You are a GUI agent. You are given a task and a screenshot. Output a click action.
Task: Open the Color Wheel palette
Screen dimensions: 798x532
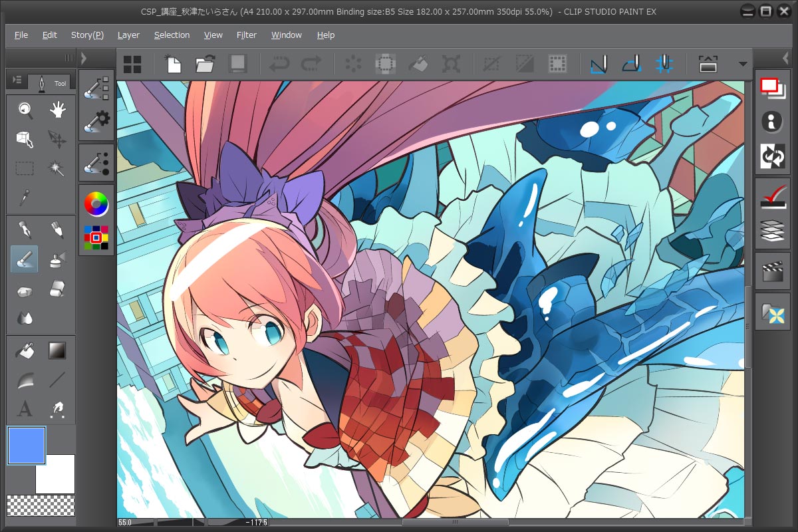(x=96, y=203)
